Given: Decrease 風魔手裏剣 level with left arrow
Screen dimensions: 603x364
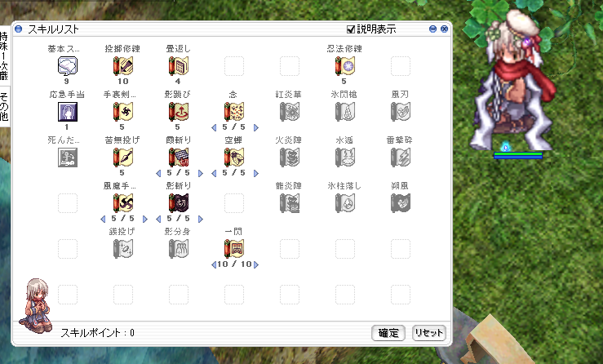Looking at the screenshot, I should [x=103, y=219].
